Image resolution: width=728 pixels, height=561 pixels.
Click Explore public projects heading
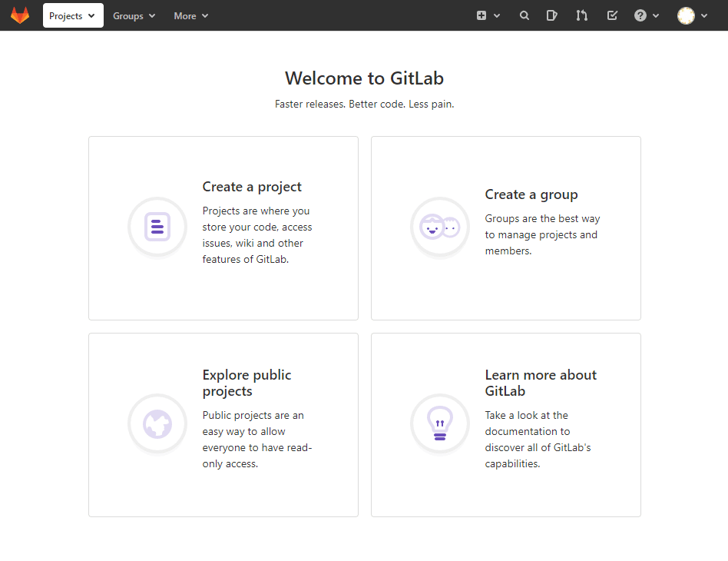(x=247, y=383)
